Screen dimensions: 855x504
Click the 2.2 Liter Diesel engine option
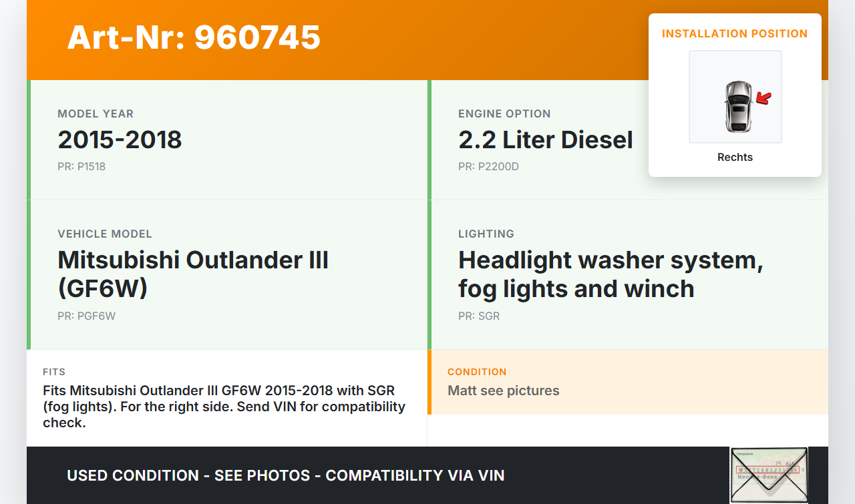tap(545, 140)
